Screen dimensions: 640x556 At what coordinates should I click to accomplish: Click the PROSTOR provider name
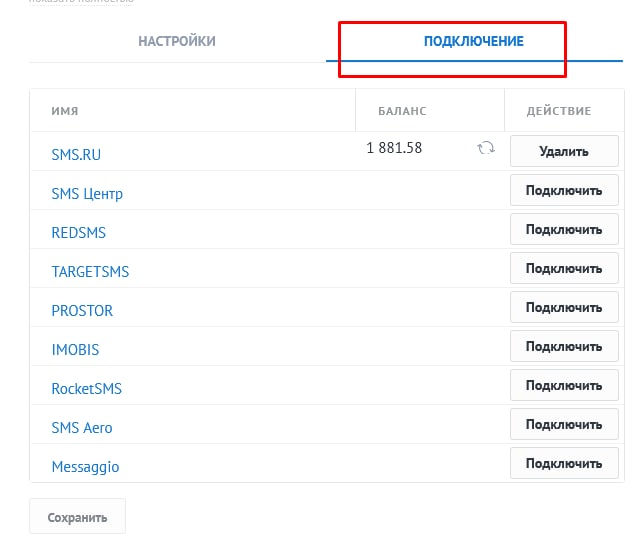[82, 311]
